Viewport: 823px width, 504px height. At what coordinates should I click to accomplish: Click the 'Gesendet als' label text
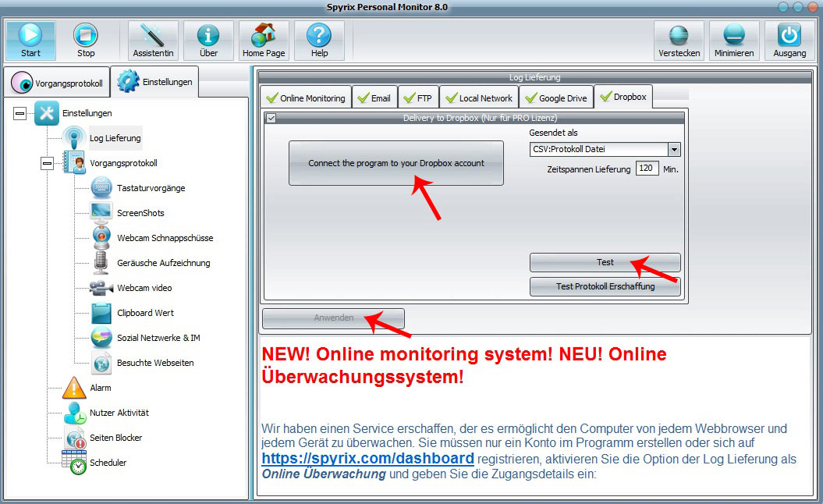click(553, 133)
